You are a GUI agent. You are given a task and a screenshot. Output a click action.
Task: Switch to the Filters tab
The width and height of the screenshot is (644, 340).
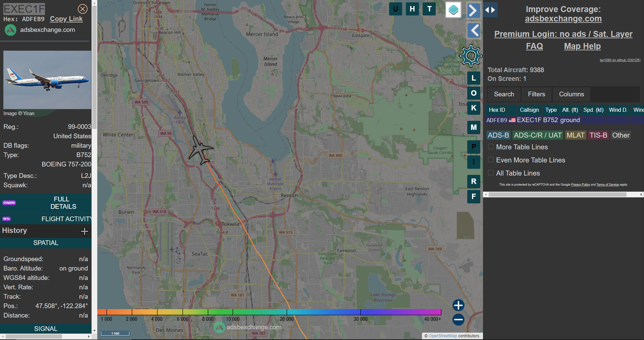(536, 94)
